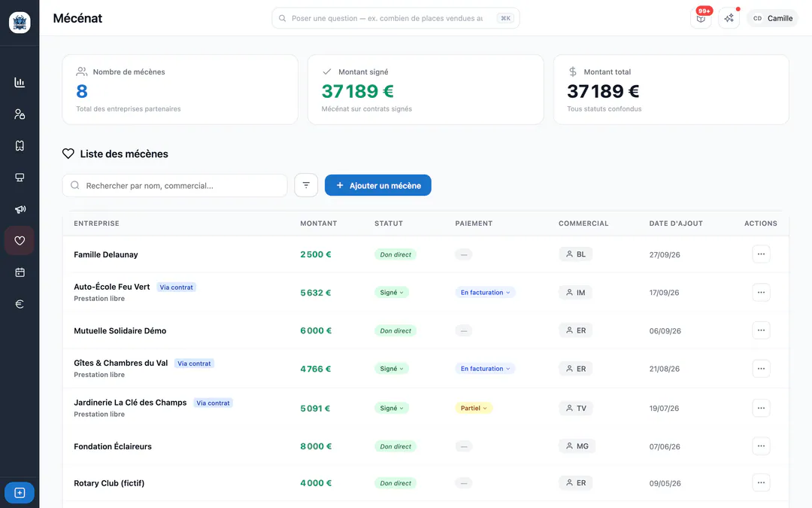This screenshot has height=508, width=812.
Task: Open actions menu for Auto-École Feu Vert
Action: 761,292
